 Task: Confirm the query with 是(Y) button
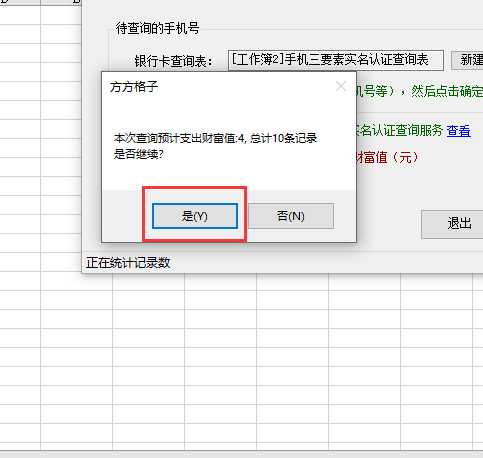click(195, 216)
